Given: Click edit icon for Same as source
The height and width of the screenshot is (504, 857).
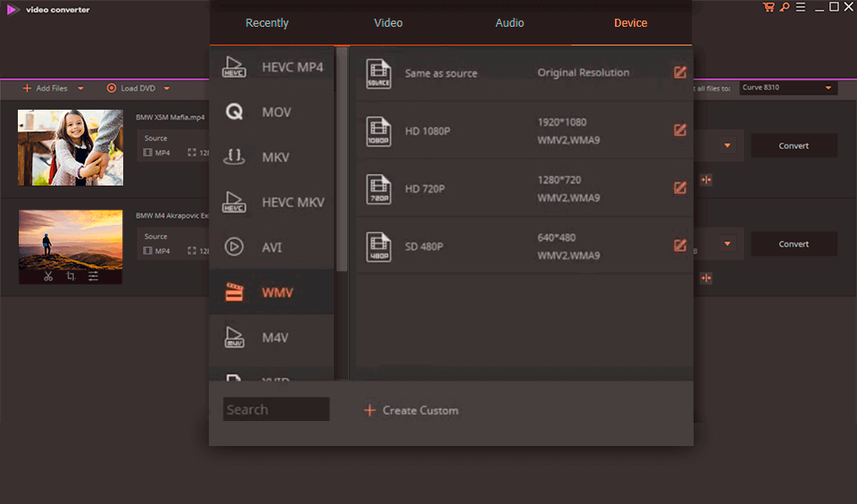Looking at the screenshot, I should click(680, 72).
